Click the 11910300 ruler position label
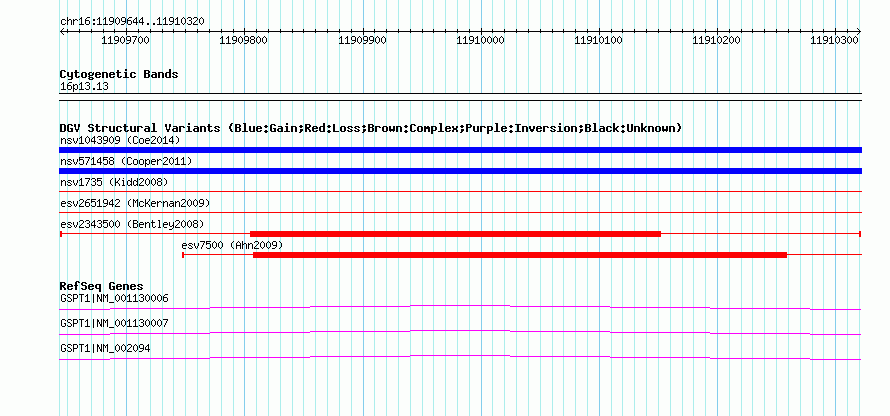890x416 pixels. pyautogui.click(x=834, y=40)
